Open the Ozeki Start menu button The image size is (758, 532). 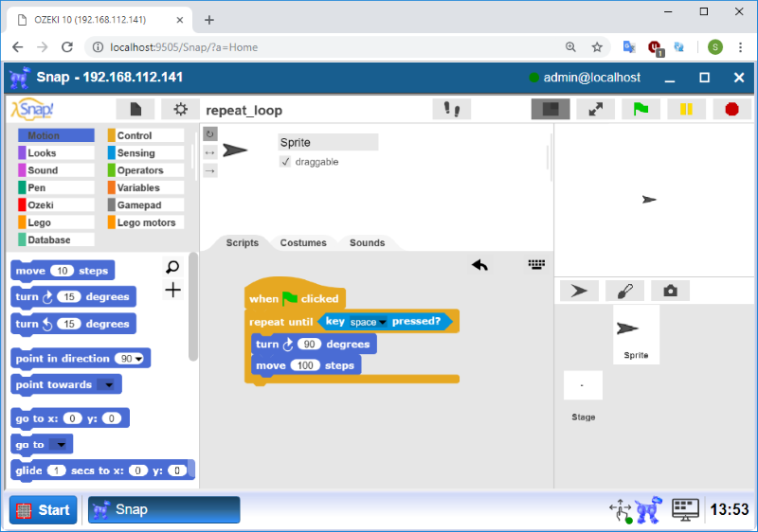pos(43,510)
